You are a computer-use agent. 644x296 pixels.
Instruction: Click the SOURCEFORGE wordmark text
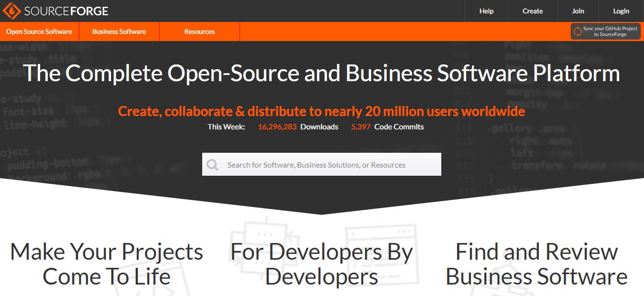pyautogui.click(x=66, y=11)
